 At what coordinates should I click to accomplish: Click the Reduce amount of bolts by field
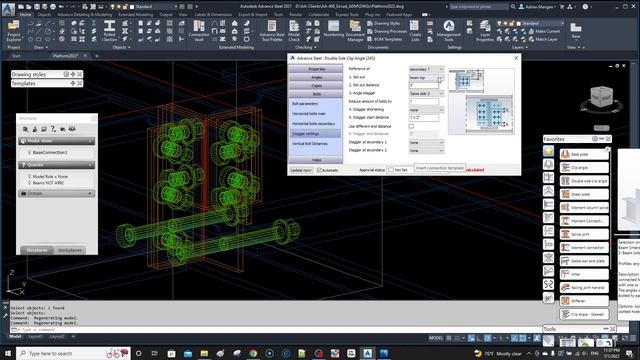pos(424,102)
